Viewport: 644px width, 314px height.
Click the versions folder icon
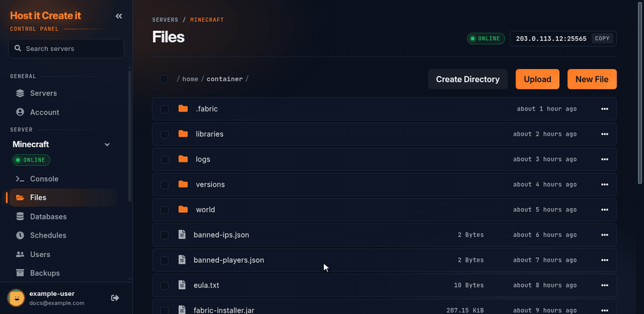point(183,184)
